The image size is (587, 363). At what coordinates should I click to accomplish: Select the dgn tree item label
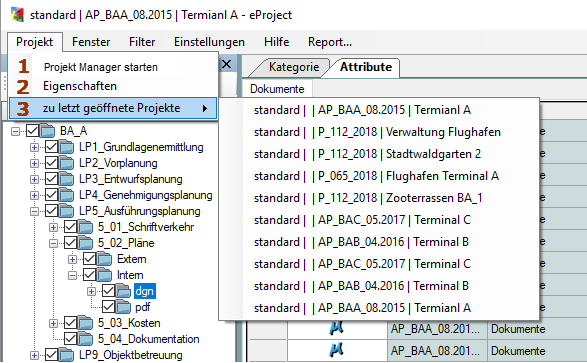(145, 291)
